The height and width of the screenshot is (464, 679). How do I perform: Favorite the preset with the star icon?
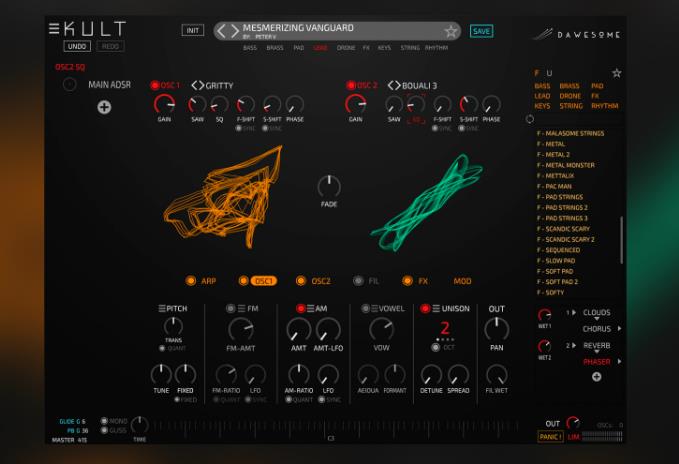click(x=451, y=31)
